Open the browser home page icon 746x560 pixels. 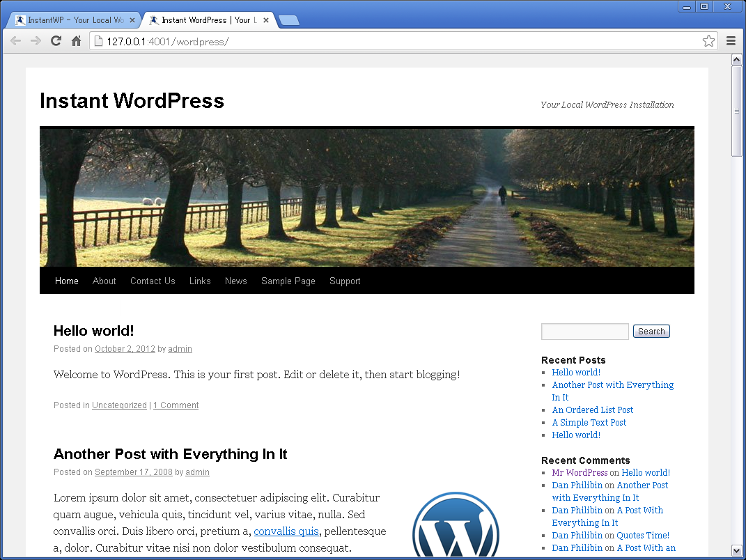(76, 41)
